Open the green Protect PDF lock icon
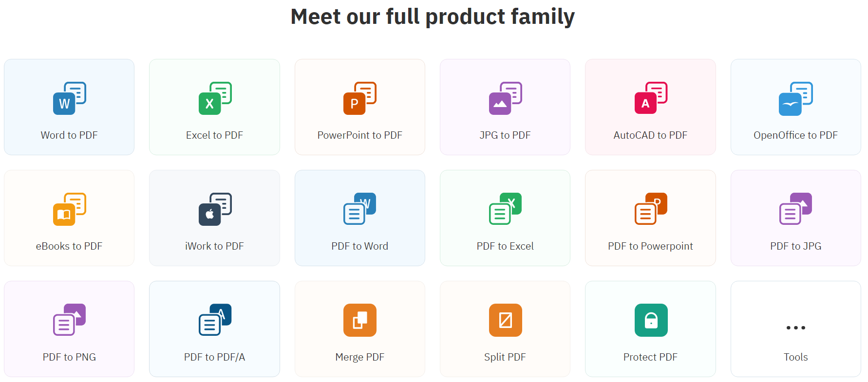The image size is (868, 382). pos(651,320)
